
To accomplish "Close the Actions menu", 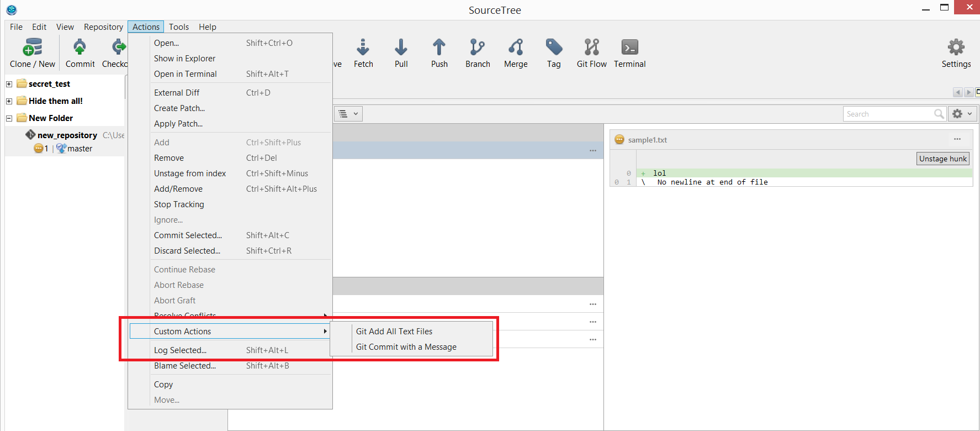I will pos(146,27).
